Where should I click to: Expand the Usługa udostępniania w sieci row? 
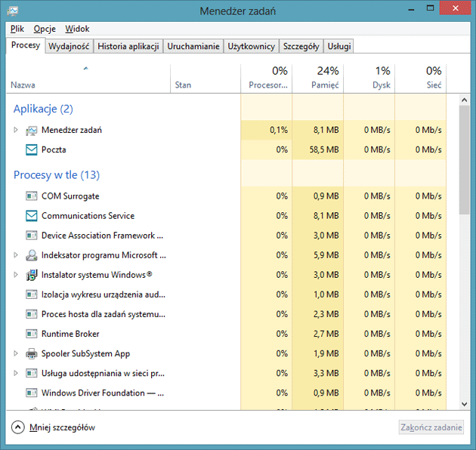pyautogui.click(x=15, y=373)
